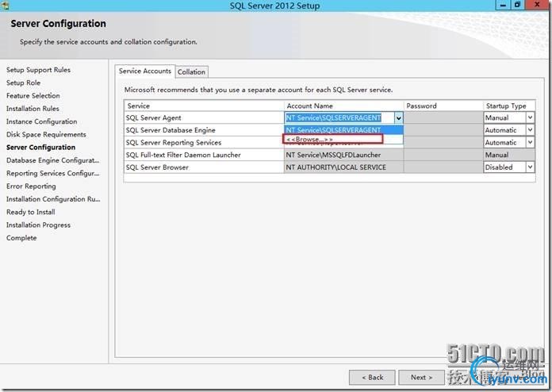552x392 pixels.
Task: Click the Installation Progress step
Action: tap(38, 225)
